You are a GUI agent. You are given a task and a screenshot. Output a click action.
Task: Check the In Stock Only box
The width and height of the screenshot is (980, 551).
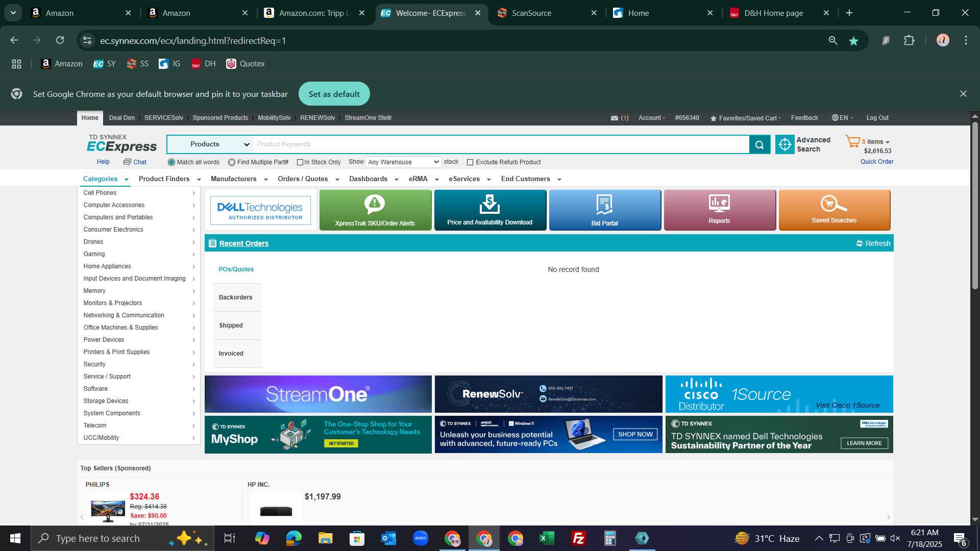point(300,162)
